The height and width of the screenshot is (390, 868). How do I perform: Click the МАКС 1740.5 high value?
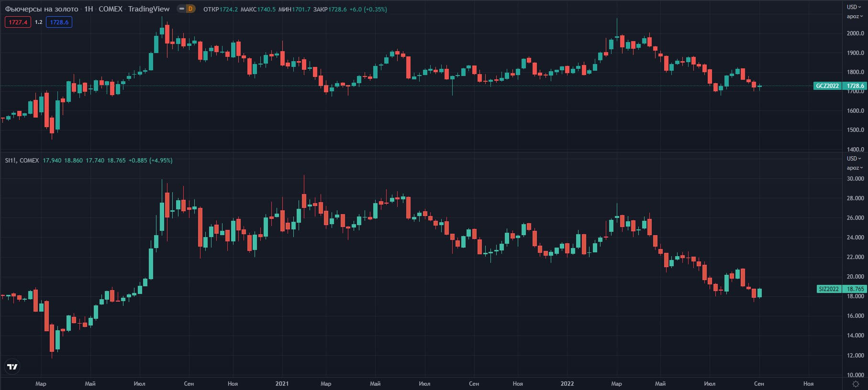tap(258, 9)
